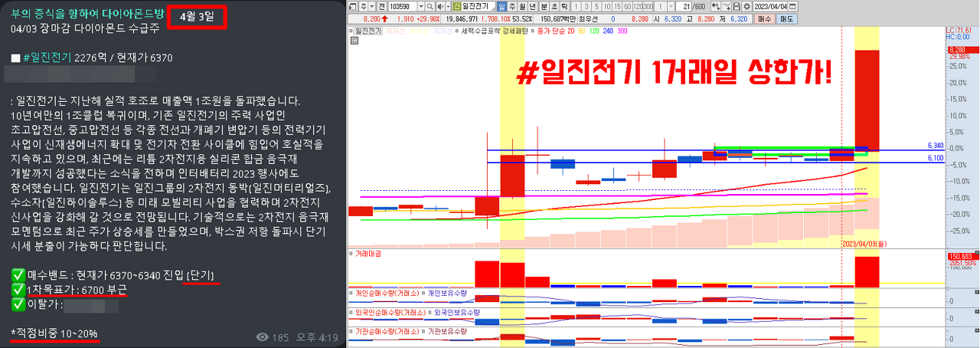The image size is (980, 348).
Task: Click the chart layout icon at toolbar start
Action: click(x=353, y=6)
